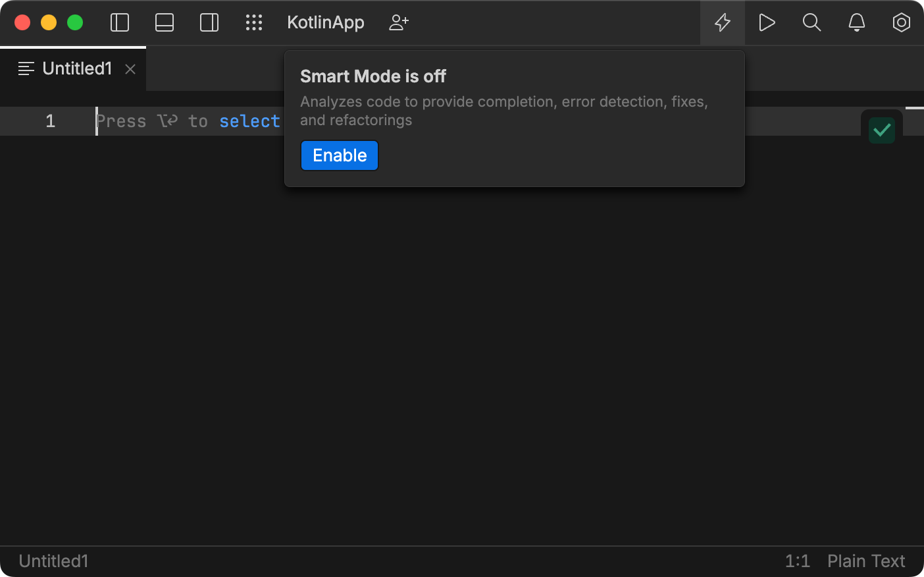This screenshot has height=577, width=924.
Task: Click the 1:1 caret position indicator
Action: pos(797,561)
